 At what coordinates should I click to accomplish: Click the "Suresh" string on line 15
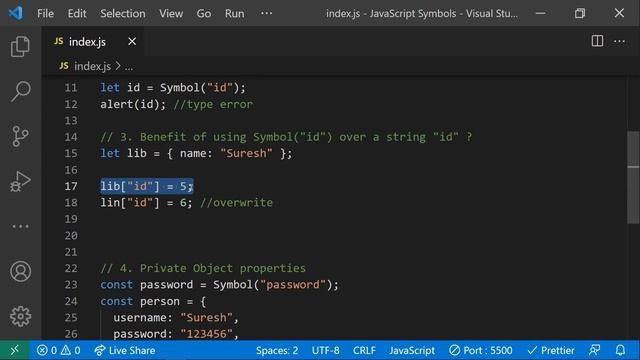pos(247,153)
